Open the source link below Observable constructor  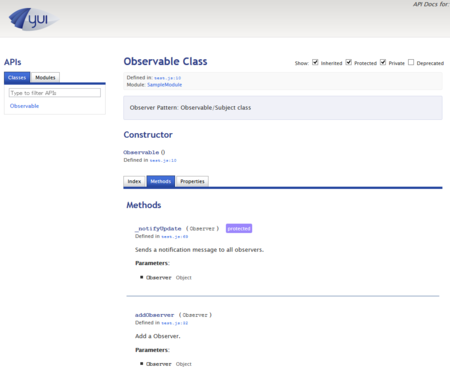click(x=163, y=160)
